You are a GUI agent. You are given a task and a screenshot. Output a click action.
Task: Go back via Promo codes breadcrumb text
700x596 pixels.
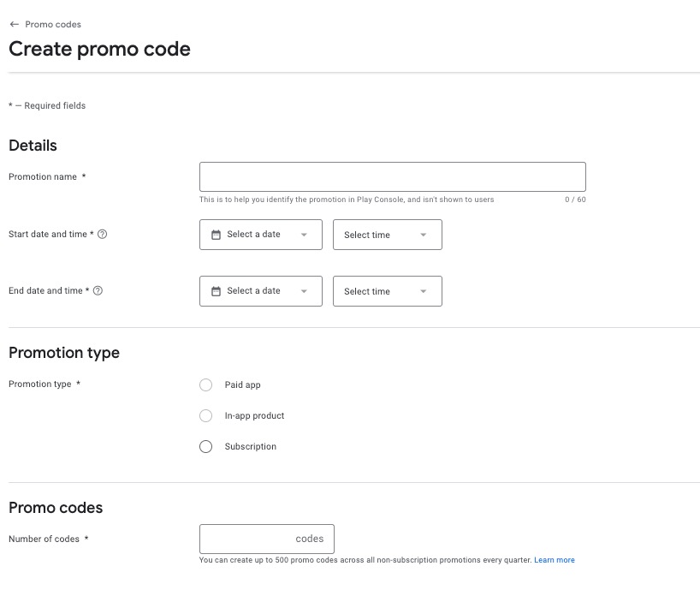pos(53,24)
